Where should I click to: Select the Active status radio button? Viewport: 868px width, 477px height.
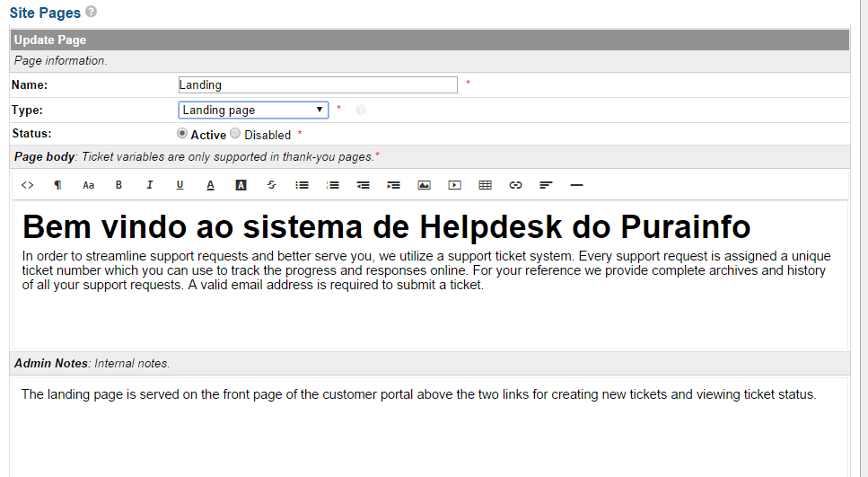[181, 134]
